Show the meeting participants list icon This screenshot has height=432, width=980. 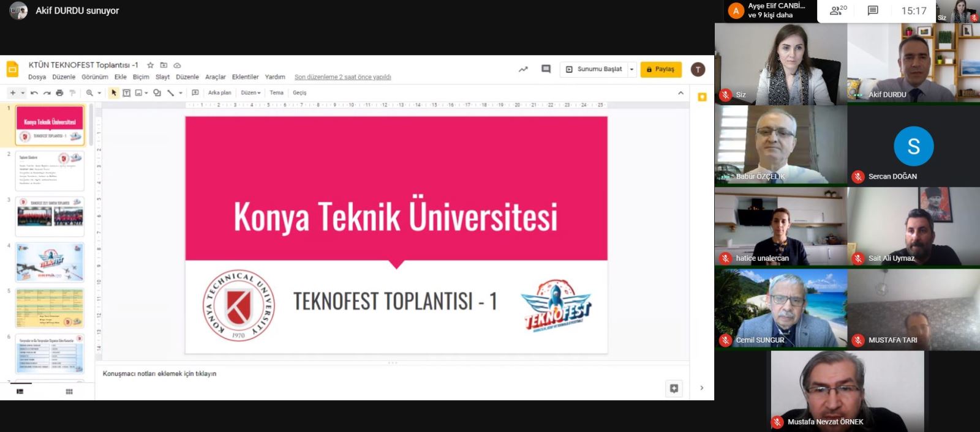tap(837, 10)
